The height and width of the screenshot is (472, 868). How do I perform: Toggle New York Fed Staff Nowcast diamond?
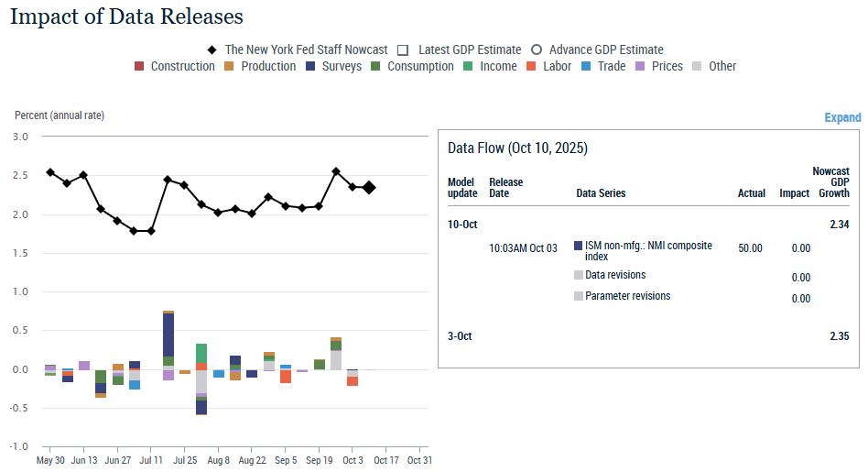tap(212, 49)
